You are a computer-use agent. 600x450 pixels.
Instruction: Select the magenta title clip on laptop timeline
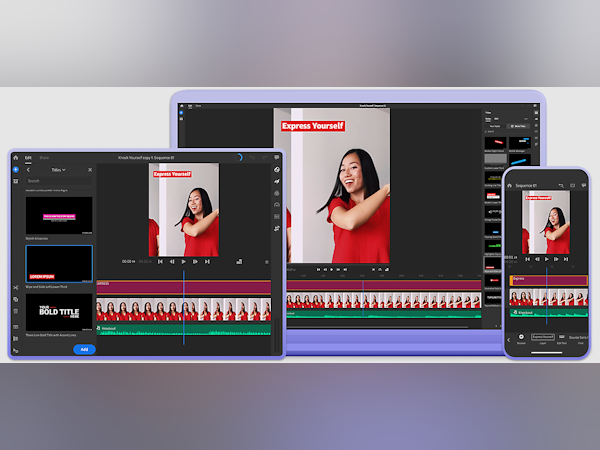[x=384, y=285]
